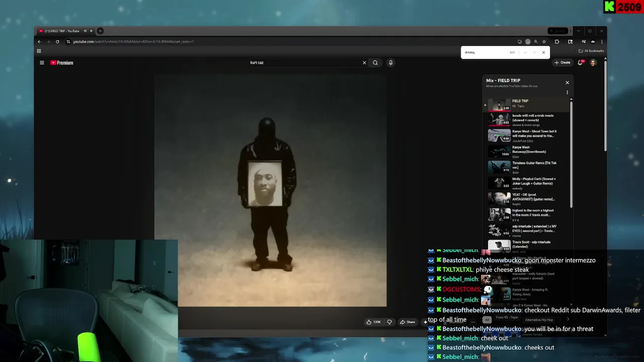The width and height of the screenshot is (644, 362).
Task: Play 'sdp interlude ( extended ) x MY EYES' item
Action: 528,230
